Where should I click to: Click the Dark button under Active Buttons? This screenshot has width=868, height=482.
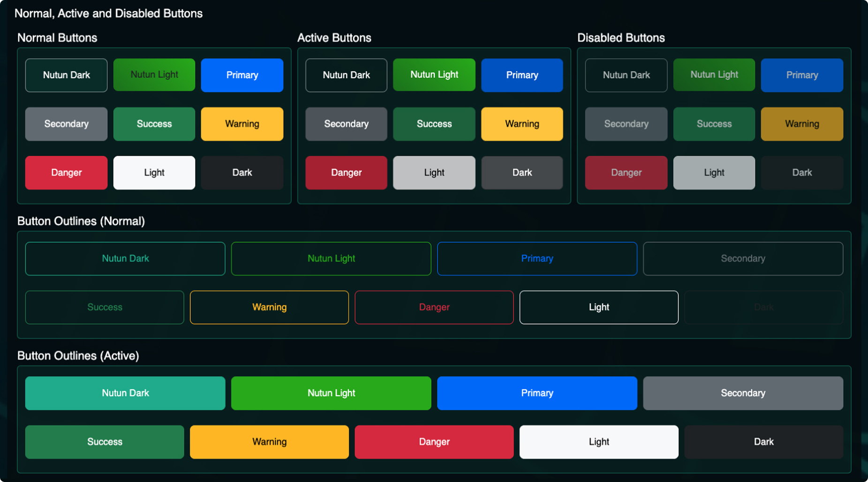click(x=522, y=173)
